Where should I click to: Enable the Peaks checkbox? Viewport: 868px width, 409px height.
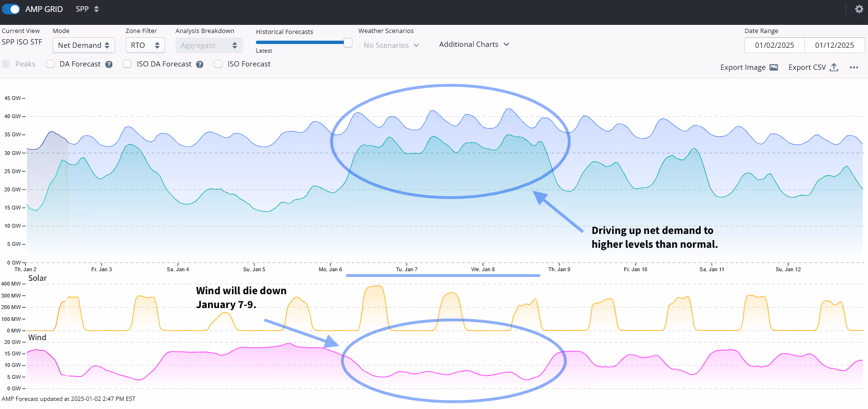pyautogui.click(x=6, y=64)
